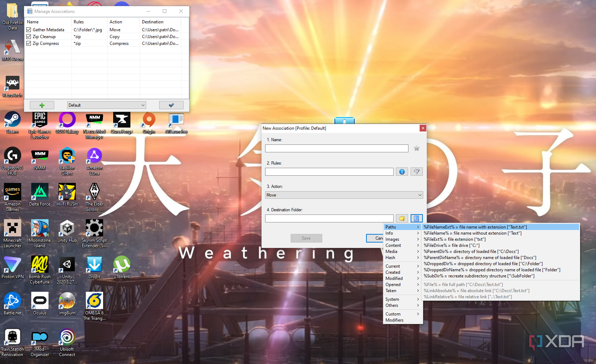Screen dimensions: 596x364
Task: Open uTorrent desktop icon
Action: tap(122, 267)
